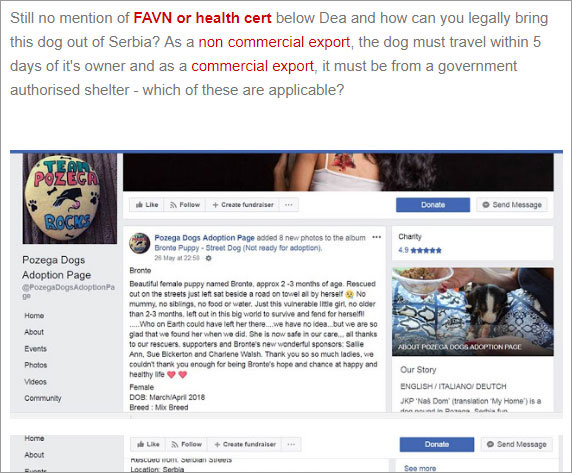
Task: Click Create fundraiser in the upper toolbar
Action: point(243,205)
